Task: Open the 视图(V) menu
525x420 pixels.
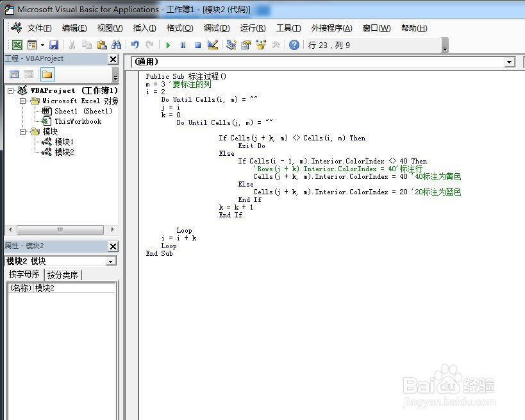Action: click(110, 28)
